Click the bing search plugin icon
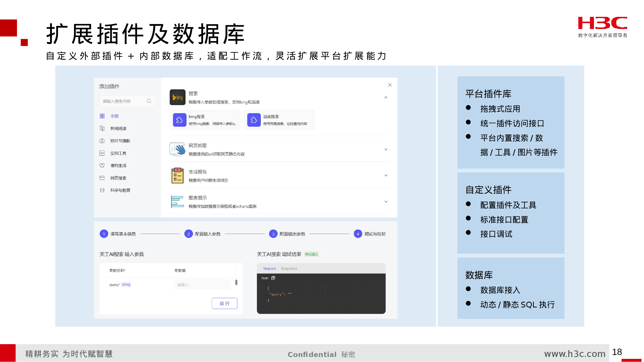Image resolution: width=644 pixels, height=362 pixels. (x=177, y=97)
